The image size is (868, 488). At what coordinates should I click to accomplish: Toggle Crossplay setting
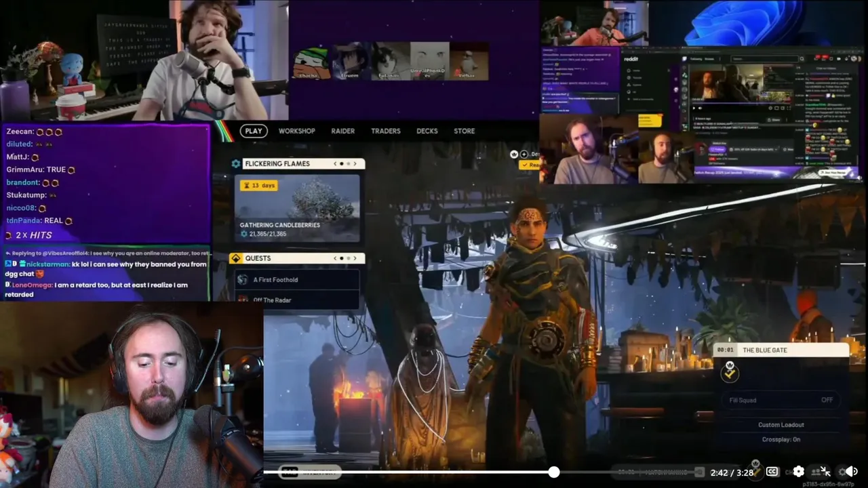[x=781, y=439]
